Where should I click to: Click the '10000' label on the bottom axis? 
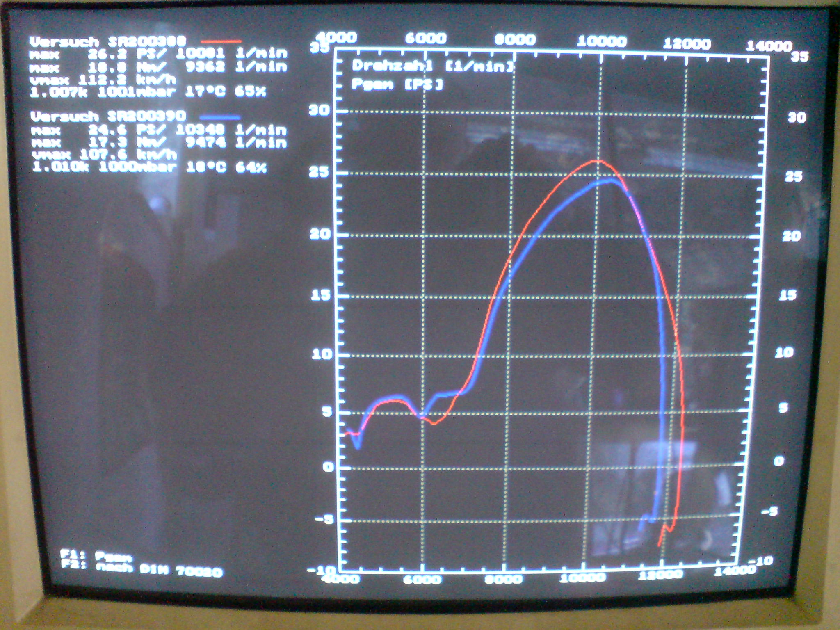click(582, 577)
